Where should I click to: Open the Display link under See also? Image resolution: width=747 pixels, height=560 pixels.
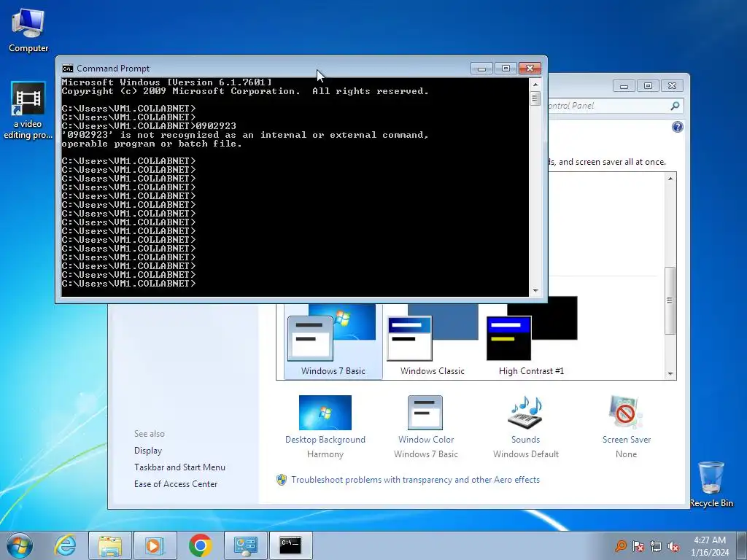click(x=148, y=451)
